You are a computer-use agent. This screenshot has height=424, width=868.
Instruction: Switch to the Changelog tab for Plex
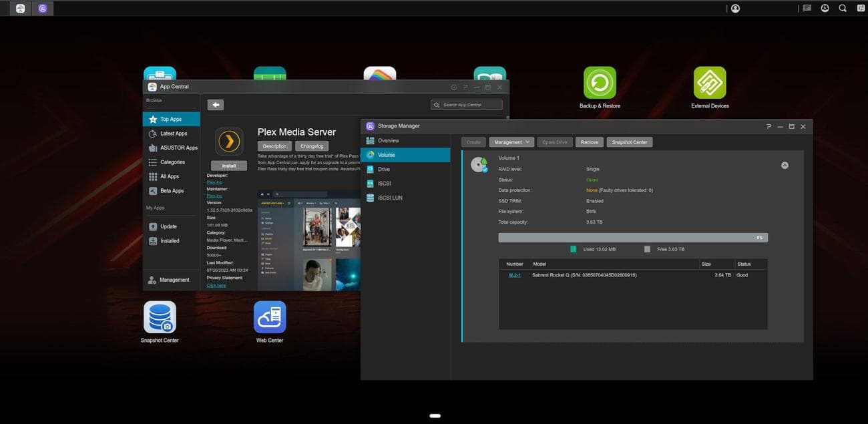click(311, 146)
